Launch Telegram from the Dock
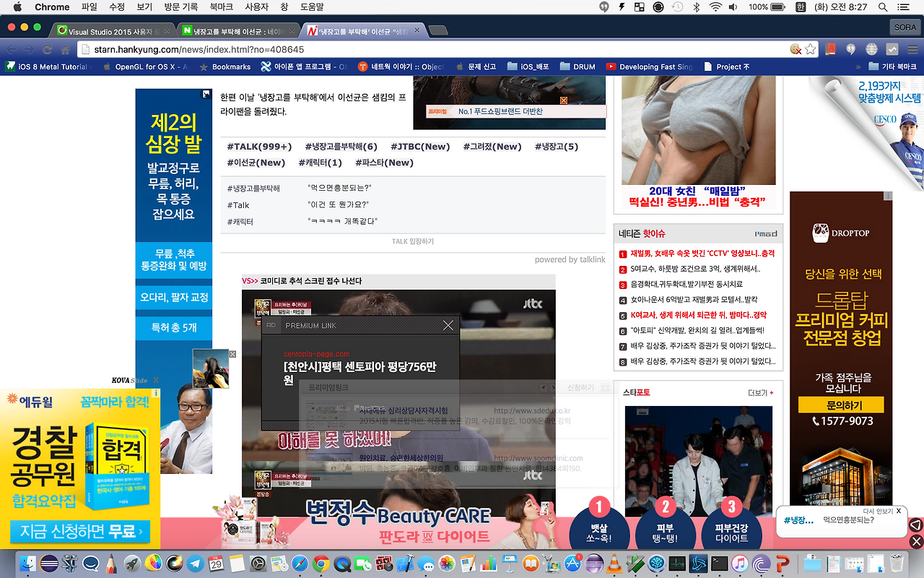The height and width of the screenshot is (578, 924). [196, 564]
